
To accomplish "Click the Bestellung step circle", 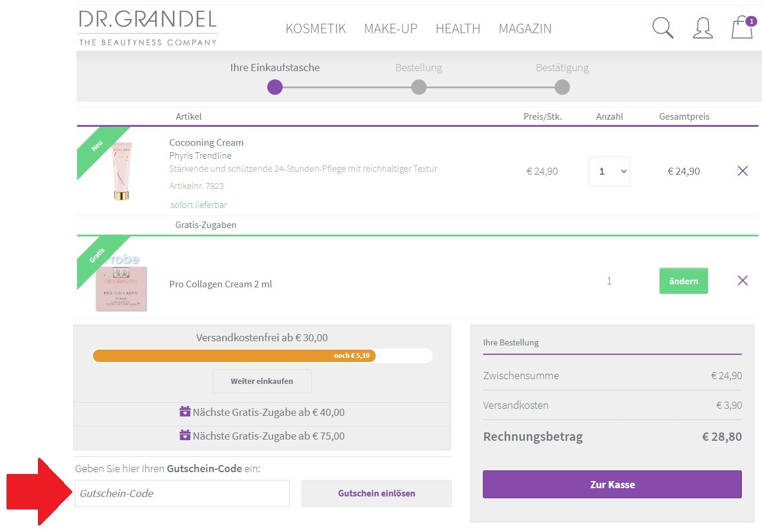I will pyautogui.click(x=419, y=87).
